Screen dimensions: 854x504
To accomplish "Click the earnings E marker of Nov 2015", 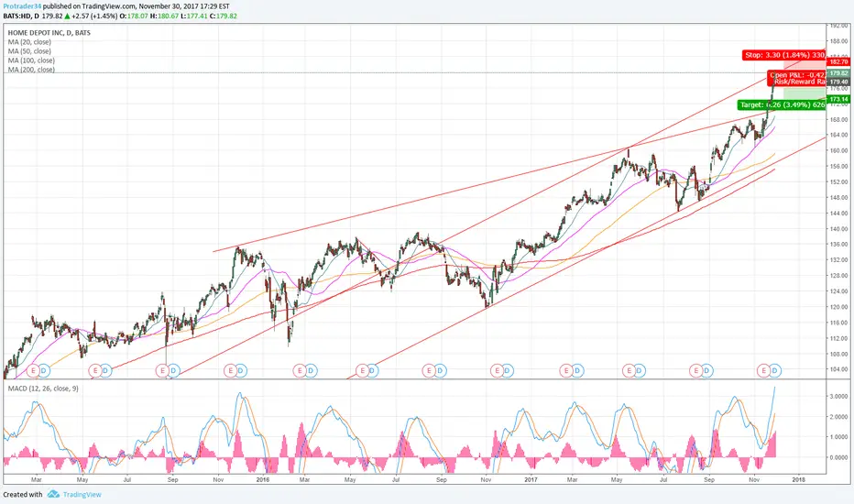I will pos(230,371).
